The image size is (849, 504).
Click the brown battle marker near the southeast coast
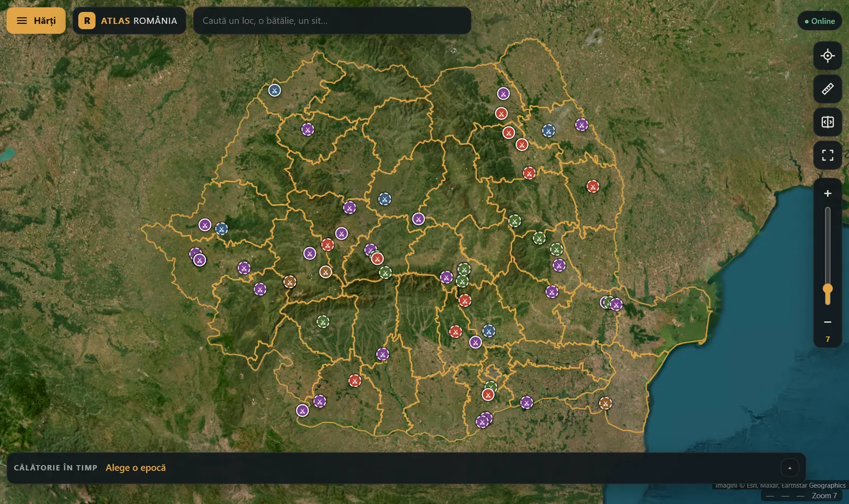pos(605,403)
